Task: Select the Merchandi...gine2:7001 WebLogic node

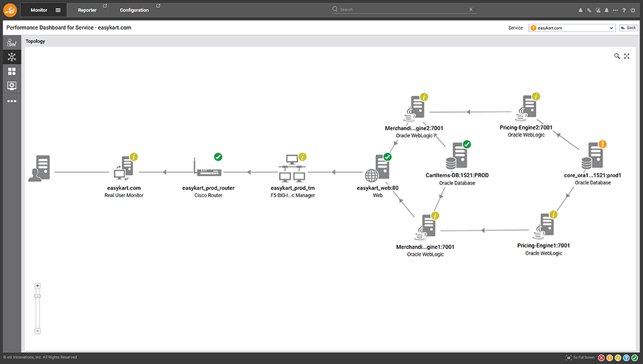Action: pyautogui.click(x=414, y=109)
